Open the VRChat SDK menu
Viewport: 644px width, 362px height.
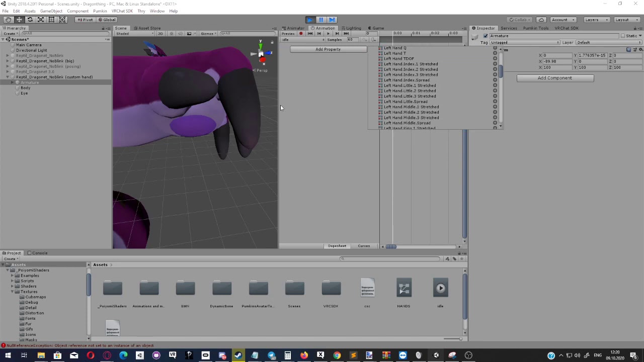(x=122, y=11)
